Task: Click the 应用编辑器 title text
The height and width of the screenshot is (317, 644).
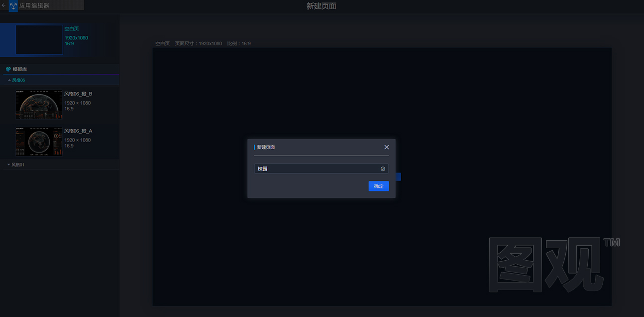Action: pyautogui.click(x=34, y=6)
